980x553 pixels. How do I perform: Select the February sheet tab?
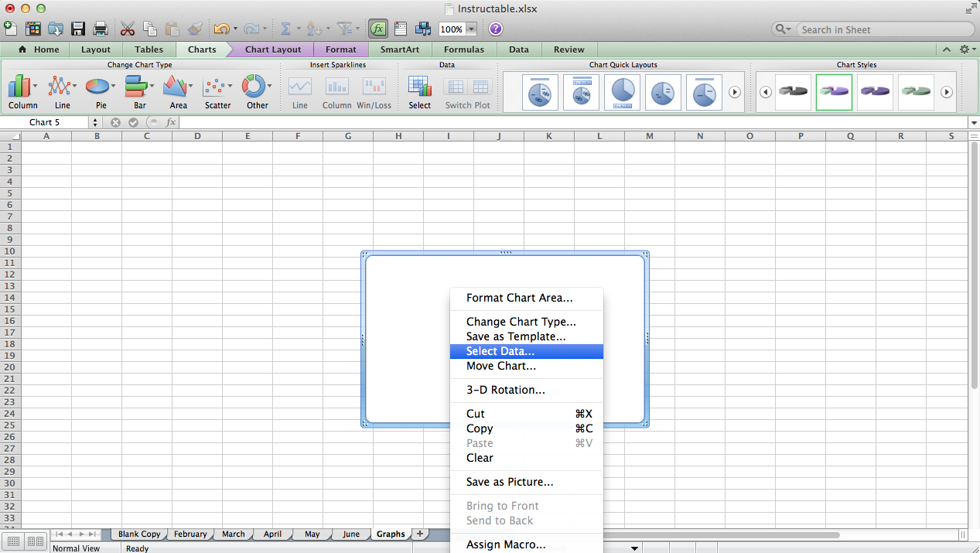pos(190,534)
